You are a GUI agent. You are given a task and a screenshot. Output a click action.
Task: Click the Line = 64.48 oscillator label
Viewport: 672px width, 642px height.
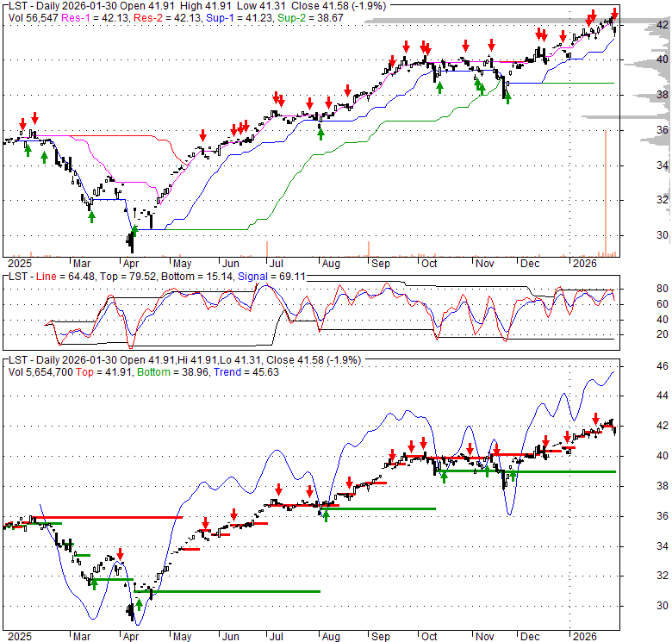click(x=59, y=275)
